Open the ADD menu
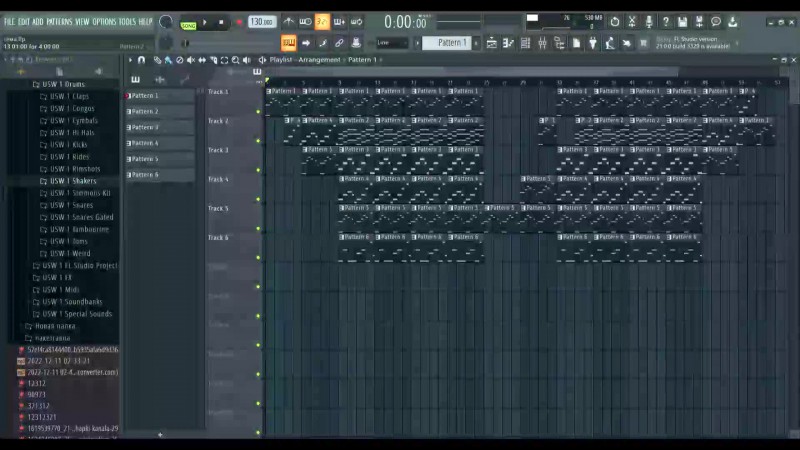Image resolution: width=800 pixels, height=450 pixels. pyautogui.click(x=38, y=22)
